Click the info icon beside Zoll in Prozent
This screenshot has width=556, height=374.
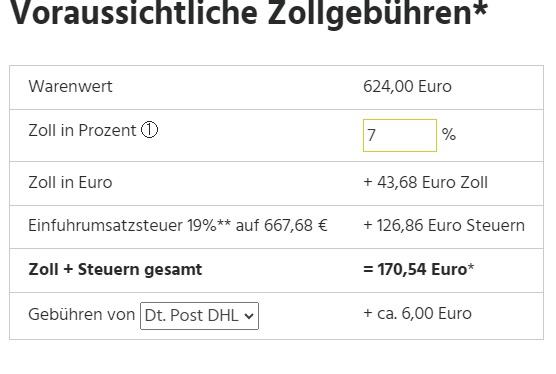[149, 130]
